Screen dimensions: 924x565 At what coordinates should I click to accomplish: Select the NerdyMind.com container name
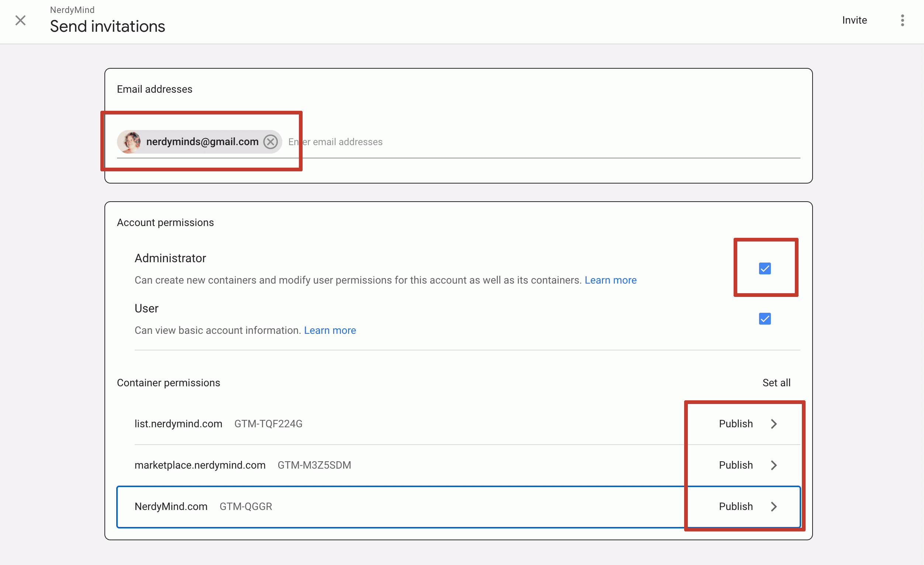click(171, 507)
